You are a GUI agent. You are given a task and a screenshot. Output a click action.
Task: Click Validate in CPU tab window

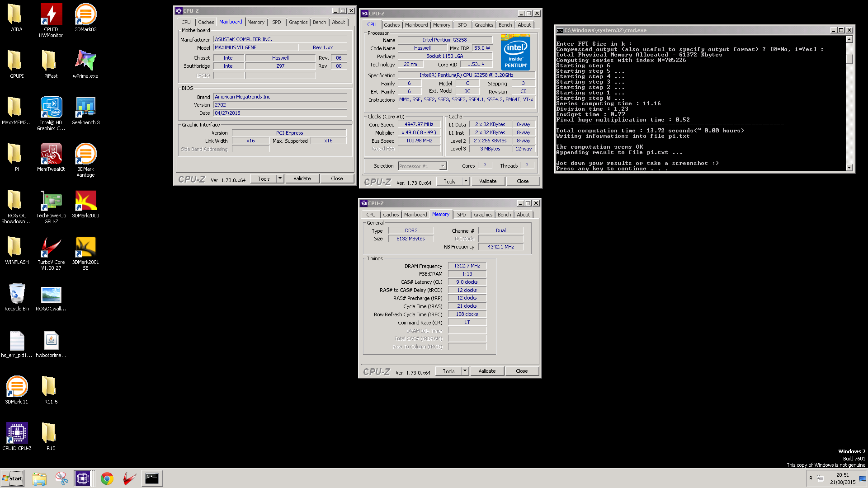pos(488,181)
